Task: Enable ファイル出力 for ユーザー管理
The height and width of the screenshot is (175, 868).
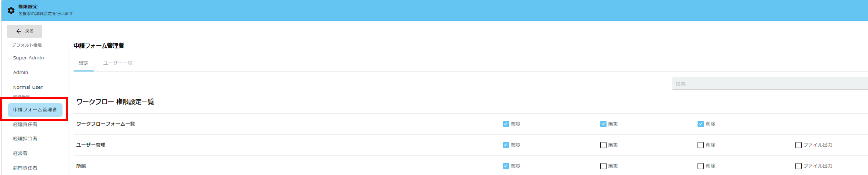Action: pos(798,145)
